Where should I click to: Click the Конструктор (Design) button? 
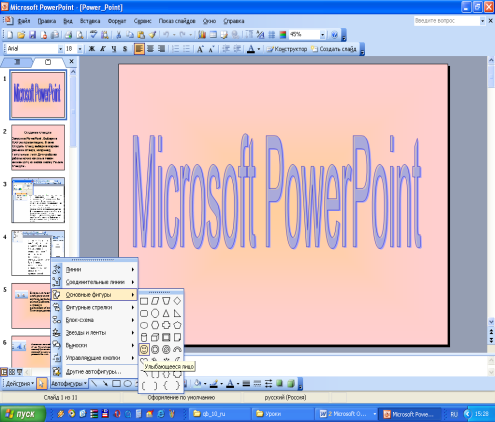pyautogui.click(x=287, y=49)
